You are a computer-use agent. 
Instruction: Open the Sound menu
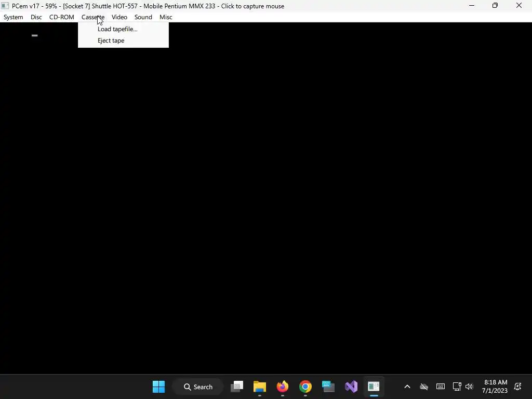pos(143,17)
